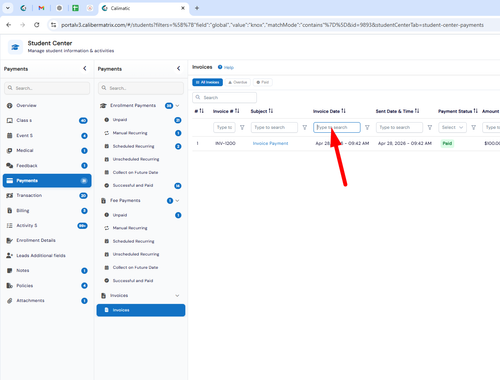The height and width of the screenshot is (380, 500).
Task: Open the Feedback sidebar section
Action: pos(47,166)
